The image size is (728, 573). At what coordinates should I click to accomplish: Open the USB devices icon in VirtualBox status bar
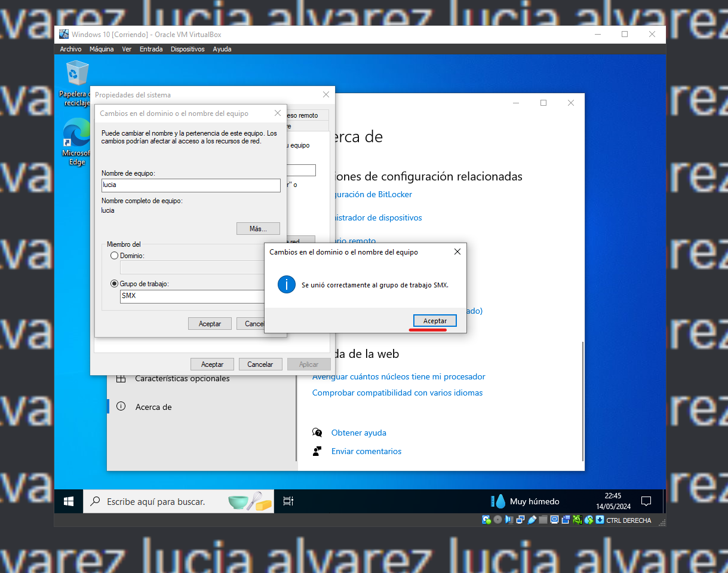pos(532,520)
